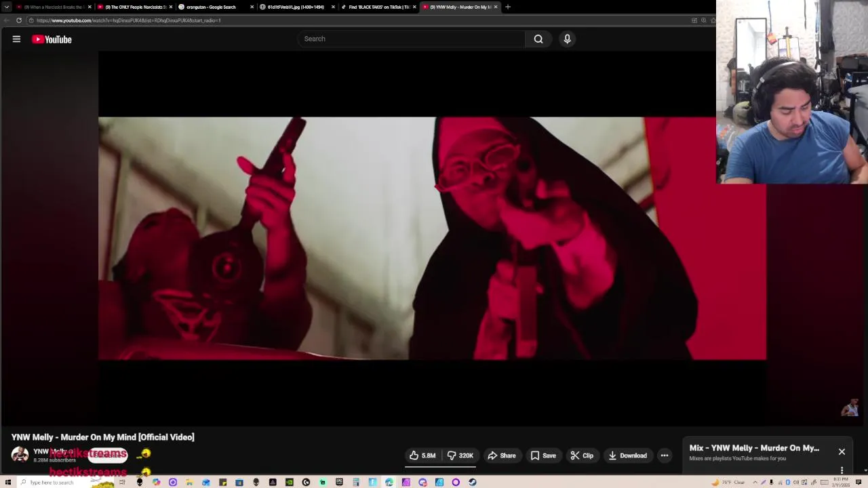Open the YouTube guide hamburger menu
The image size is (868, 488).
16,39
